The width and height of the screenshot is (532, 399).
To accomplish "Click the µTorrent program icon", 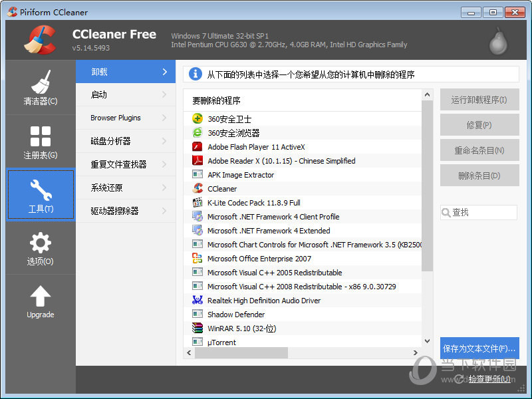I will [x=198, y=342].
